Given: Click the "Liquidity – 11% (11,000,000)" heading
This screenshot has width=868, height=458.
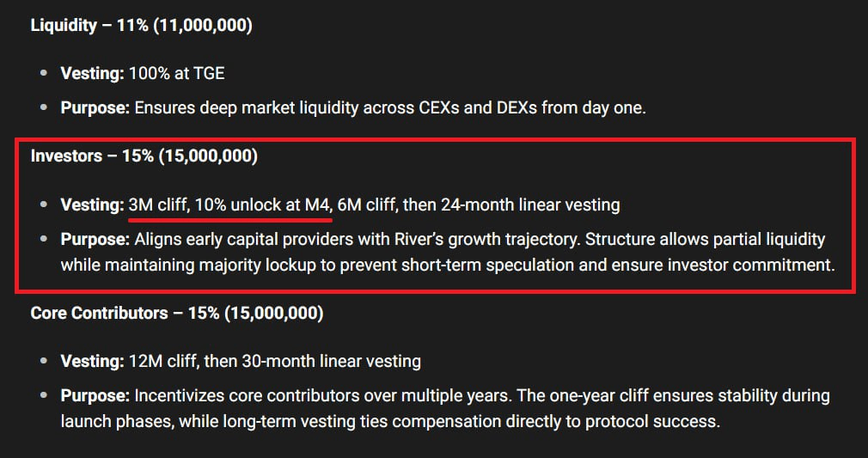Looking at the screenshot, I should click(x=141, y=26).
